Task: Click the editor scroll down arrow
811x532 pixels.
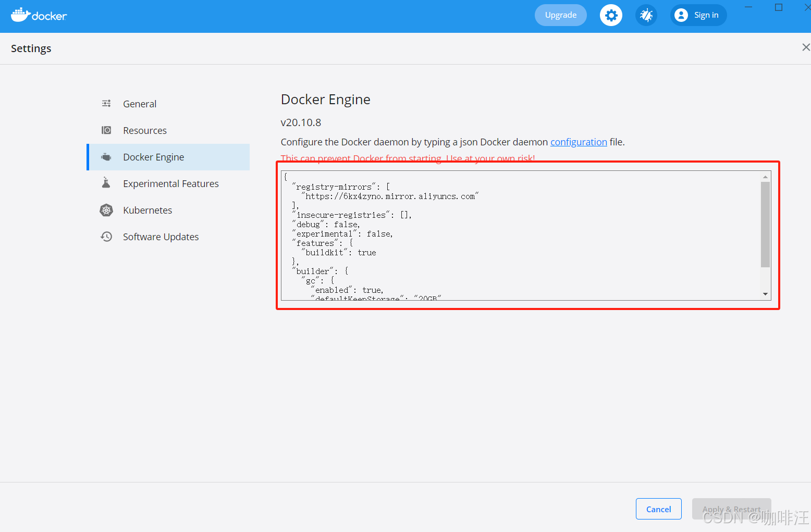Action: tap(765, 294)
